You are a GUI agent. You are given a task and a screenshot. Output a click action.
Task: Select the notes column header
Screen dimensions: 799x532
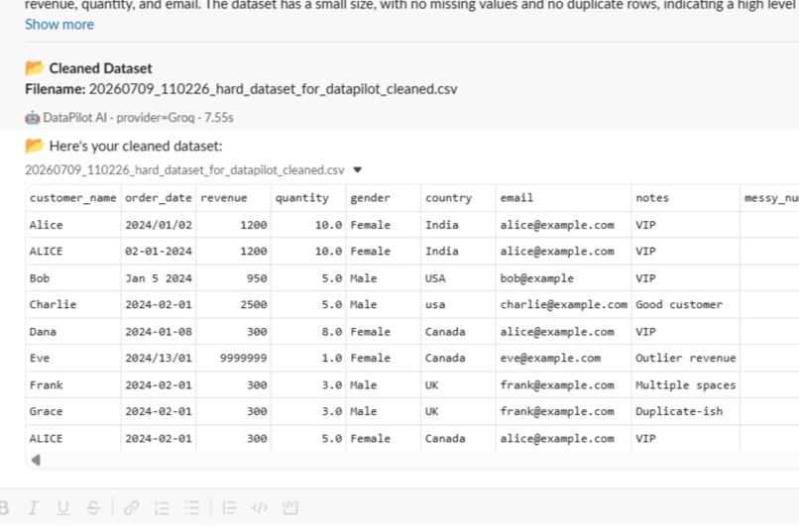(686, 198)
